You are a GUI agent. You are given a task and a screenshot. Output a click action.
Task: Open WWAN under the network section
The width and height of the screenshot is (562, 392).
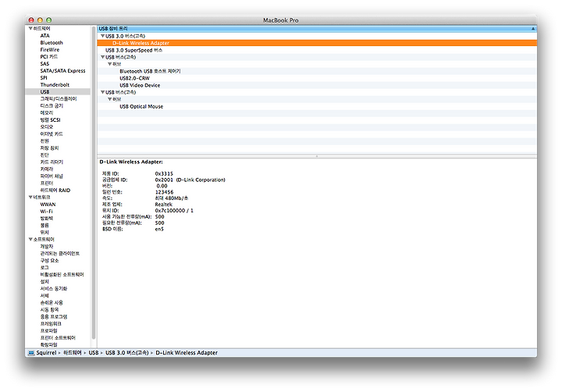tap(48, 204)
